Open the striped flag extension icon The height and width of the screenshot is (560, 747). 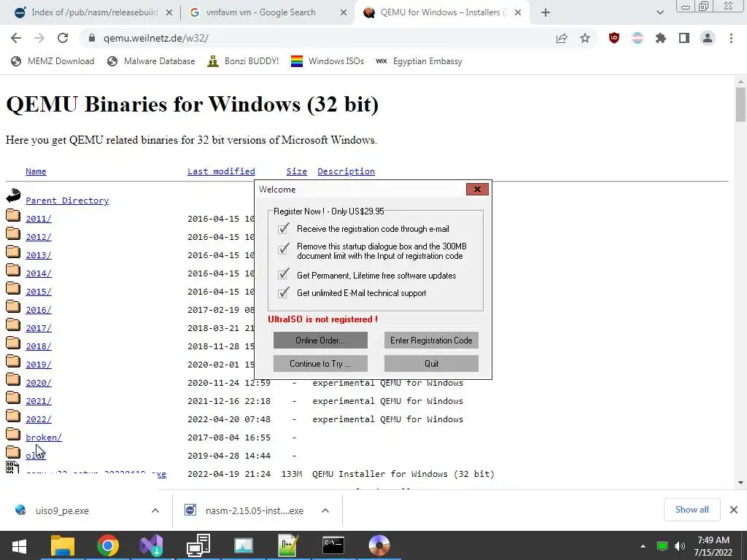tap(638, 38)
